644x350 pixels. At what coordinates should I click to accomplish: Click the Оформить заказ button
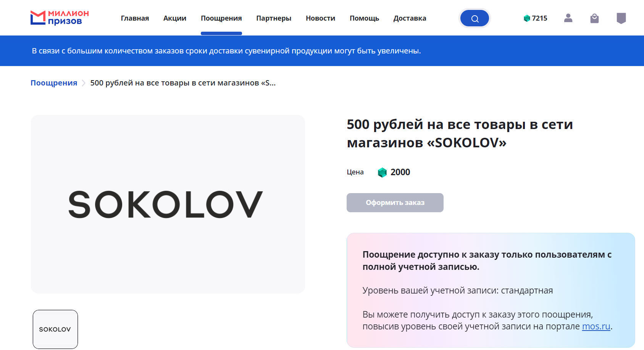(395, 203)
